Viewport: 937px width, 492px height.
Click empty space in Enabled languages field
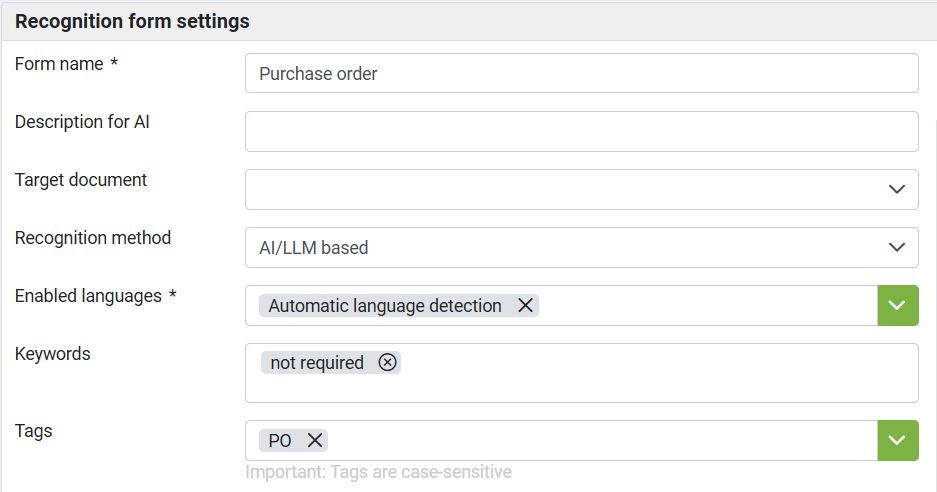pos(700,306)
